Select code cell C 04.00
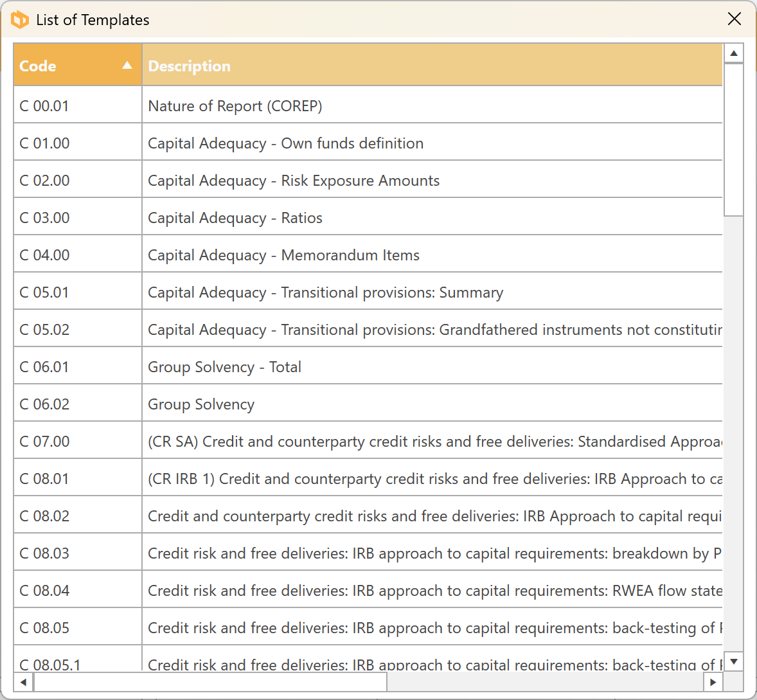This screenshot has height=700, width=757. coord(78,255)
